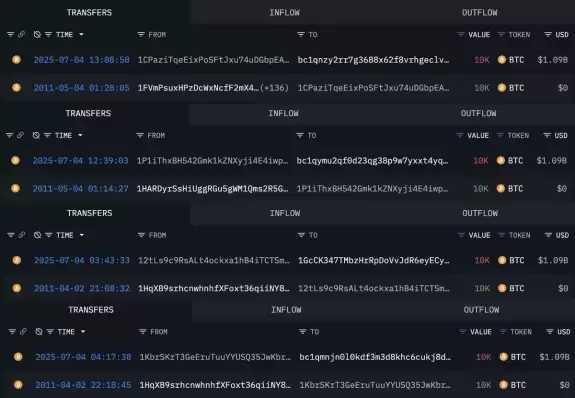
Task: Click the TO filter icon above bc1qymu2qf0d
Action: pos(300,135)
